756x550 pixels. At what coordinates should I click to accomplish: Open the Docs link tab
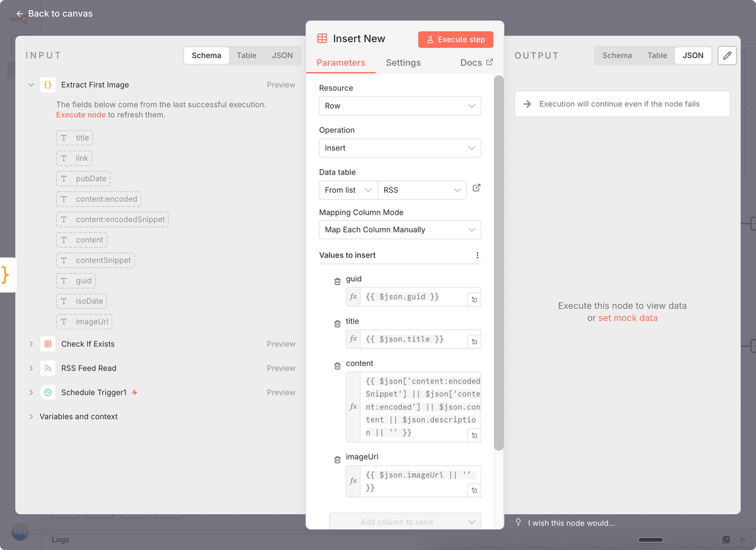pos(476,62)
